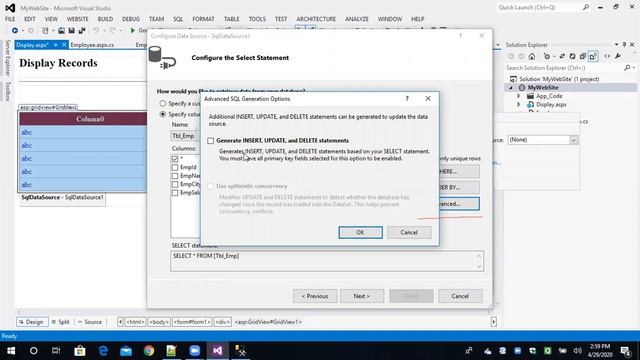The image size is (640, 360).
Task: Collapse the MyWebSite project node
Action: 511,88
